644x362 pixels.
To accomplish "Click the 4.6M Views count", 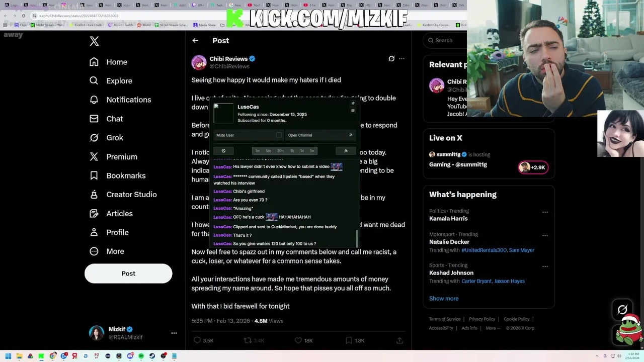I will click(x=269, y=321).
